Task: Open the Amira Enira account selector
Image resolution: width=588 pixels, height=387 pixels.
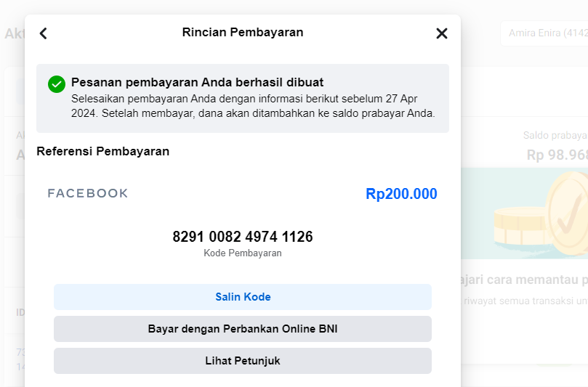Action: tap(544, 33)
